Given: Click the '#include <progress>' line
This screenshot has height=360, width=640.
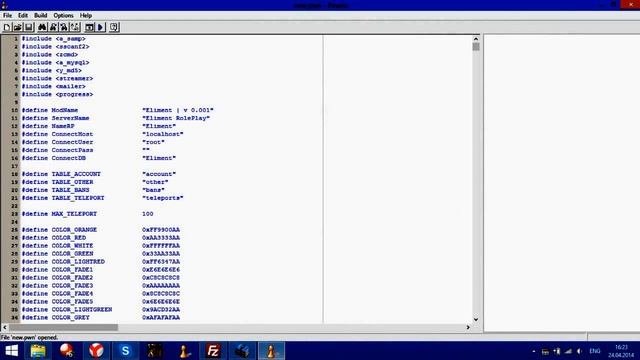Looking at the screenshot, I should click(57, 94).
